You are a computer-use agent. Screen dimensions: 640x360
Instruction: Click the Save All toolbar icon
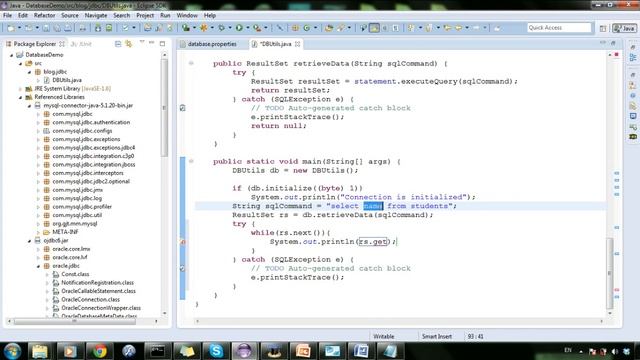pos(57,28)
